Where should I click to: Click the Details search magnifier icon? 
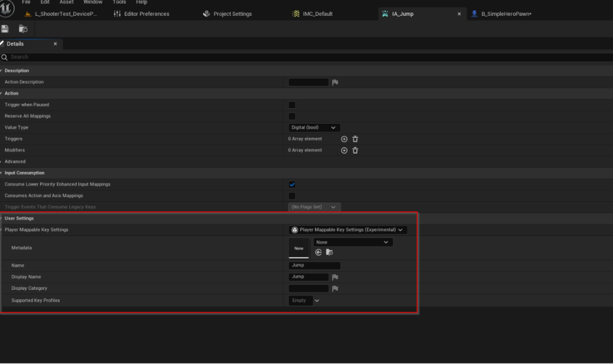pos(5,57)
